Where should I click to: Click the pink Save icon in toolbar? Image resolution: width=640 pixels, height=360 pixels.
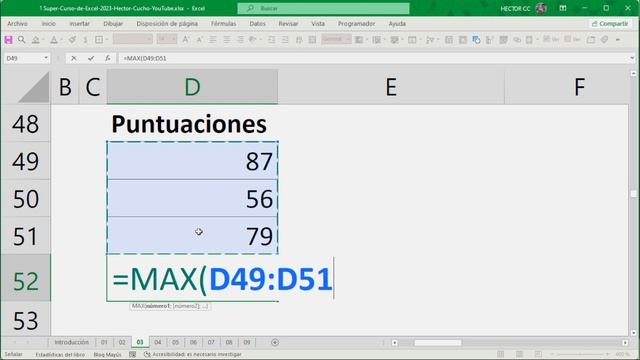tap(8, 40)
